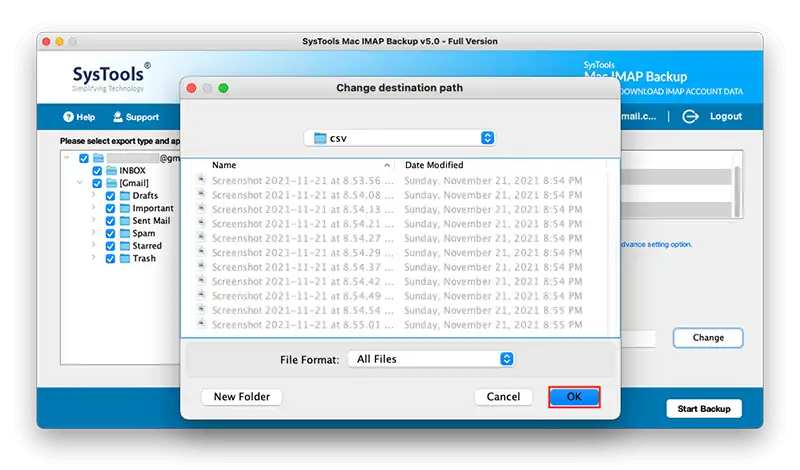Click file icon of Screenshot at 8.54.54
Image resolution: width=800 pixels, height=470 pixels.
[201, 309]
